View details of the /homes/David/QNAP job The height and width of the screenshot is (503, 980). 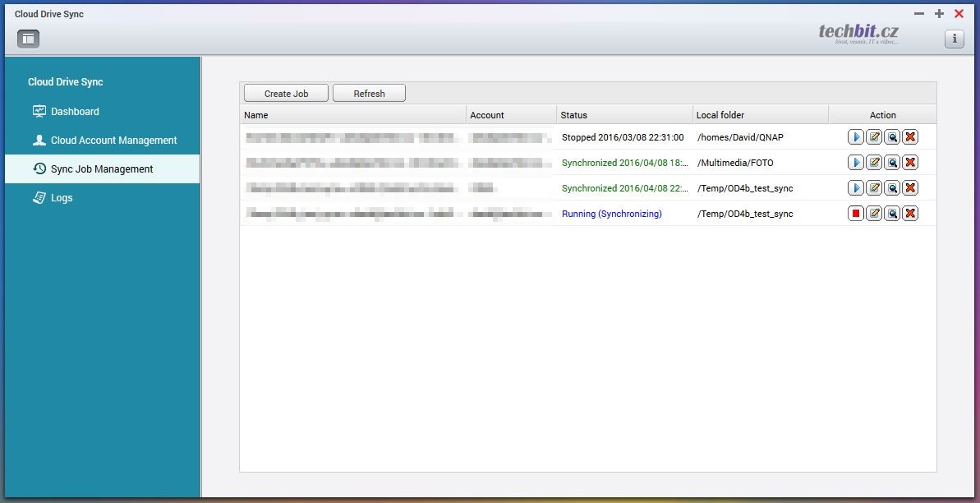tap(892, 137)
